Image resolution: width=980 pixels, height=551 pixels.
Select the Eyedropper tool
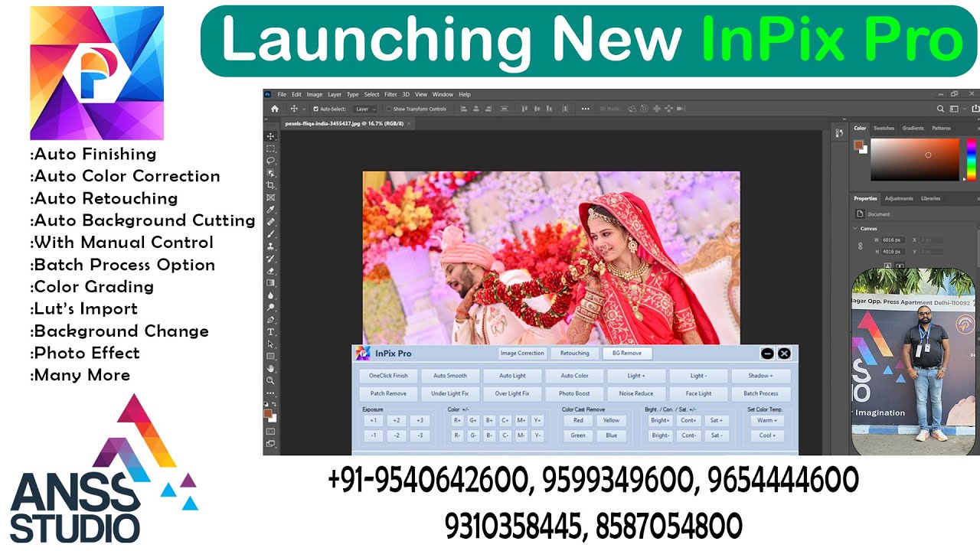pos(271,210)
